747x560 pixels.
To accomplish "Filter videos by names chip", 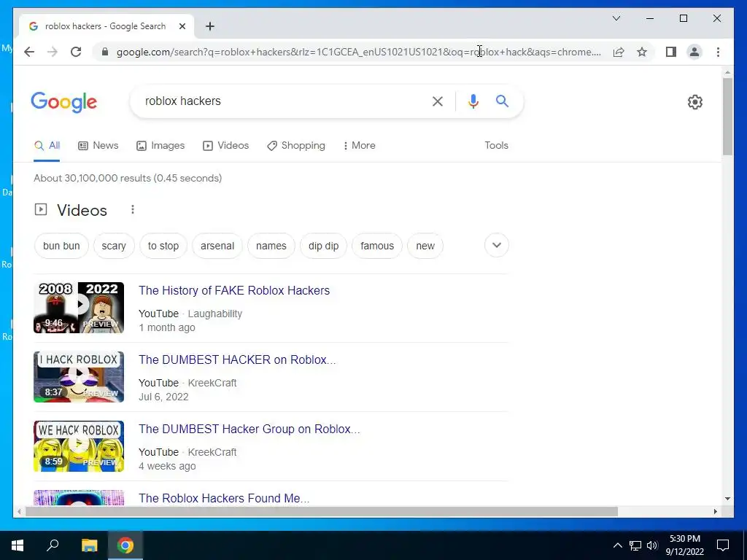I will (x=271, y=246).
